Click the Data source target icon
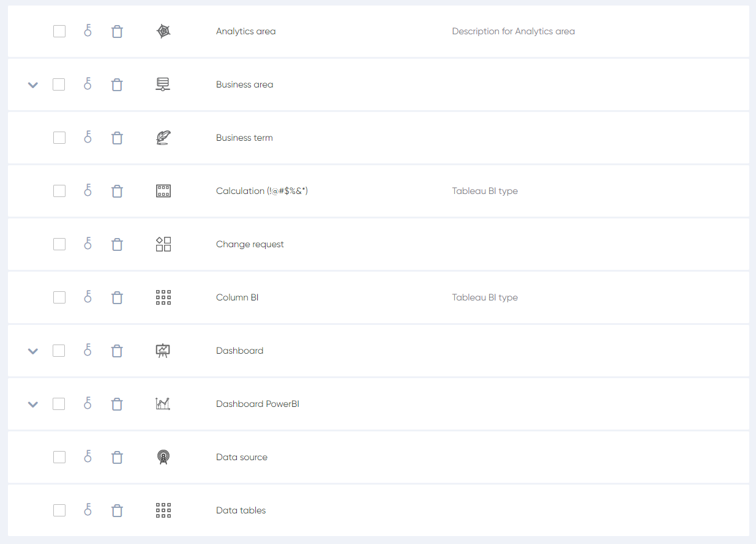The height and width of the screenshot is (544, 756). pos(163,457)
